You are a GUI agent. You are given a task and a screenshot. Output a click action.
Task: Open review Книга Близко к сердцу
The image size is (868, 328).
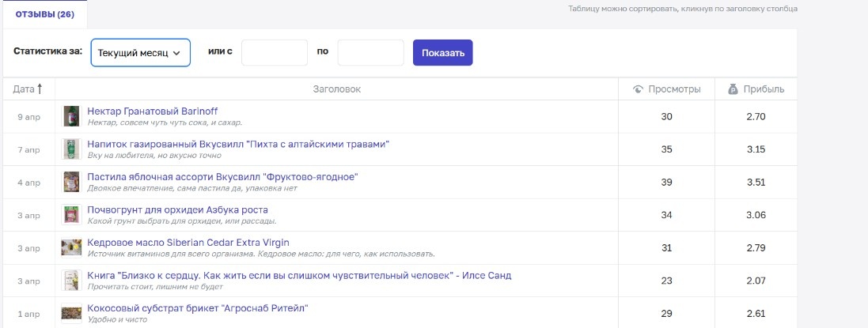[x=299, y=276]
